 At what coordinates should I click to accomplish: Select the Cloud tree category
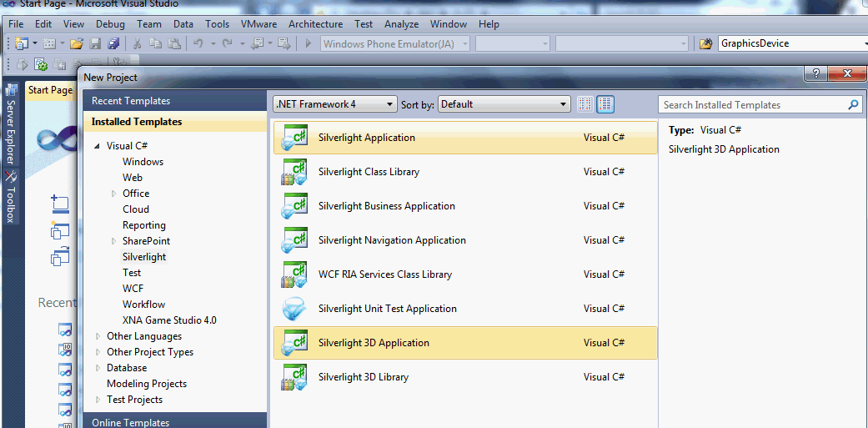136,209
